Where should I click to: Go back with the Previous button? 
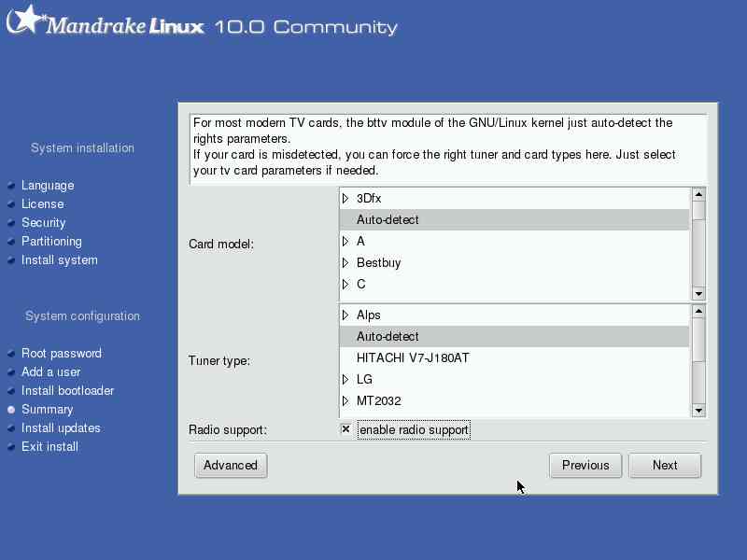tap(585, 465)
